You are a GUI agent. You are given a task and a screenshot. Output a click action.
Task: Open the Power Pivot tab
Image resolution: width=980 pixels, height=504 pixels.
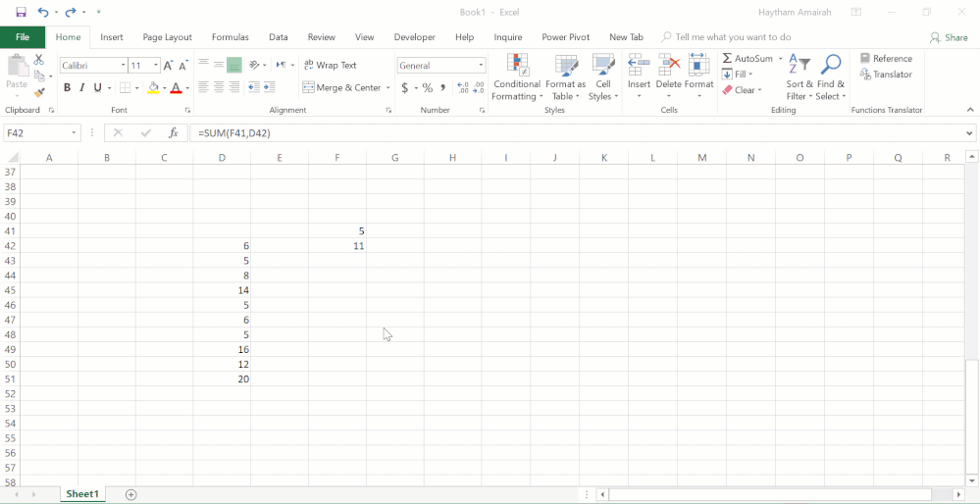coord(566,37)
